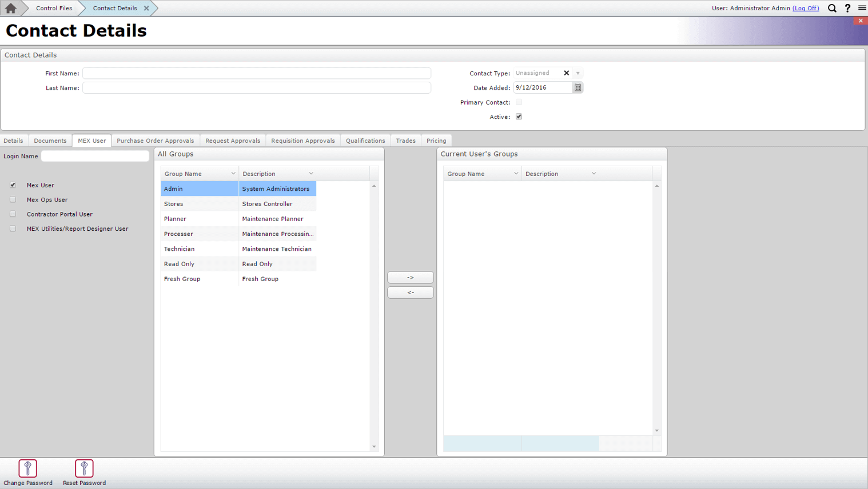The image size is (868, 489).
Task: Open the Purchase Order Approvals tab
Action: pyautogui.click(x=156, y=141)
